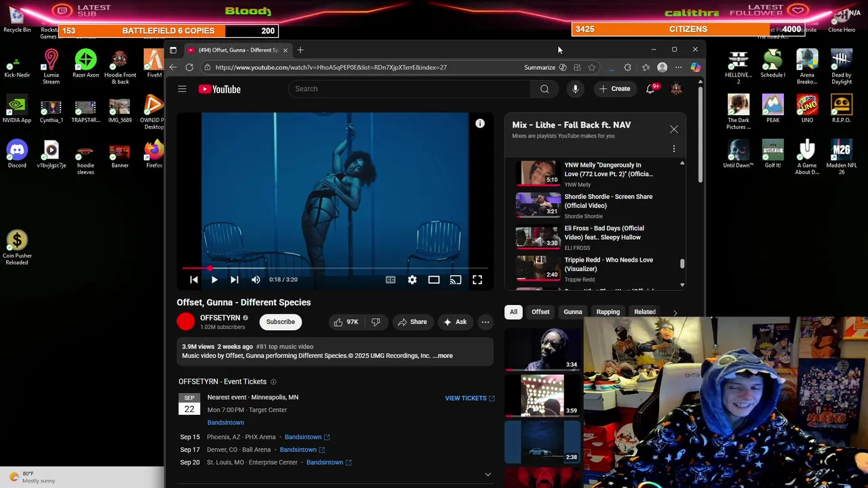Subscribe to OFFSETYRN channel
868x488 pixels.
[x=280, y=322]
